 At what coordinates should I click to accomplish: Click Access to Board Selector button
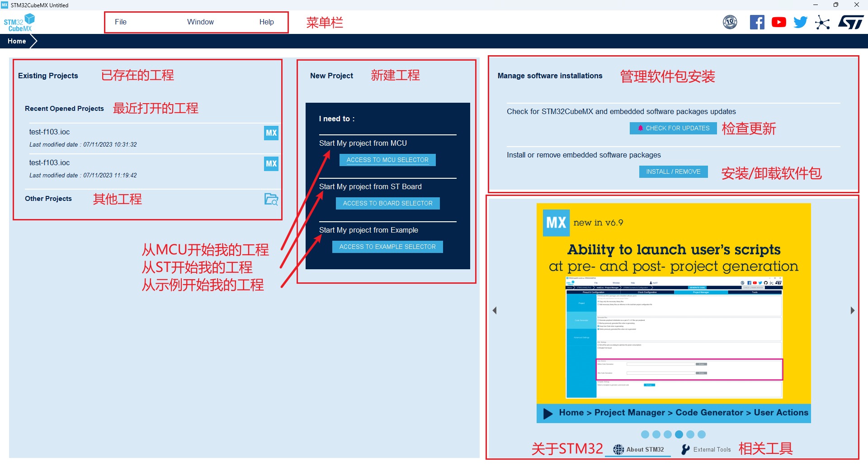pos(387,203)
